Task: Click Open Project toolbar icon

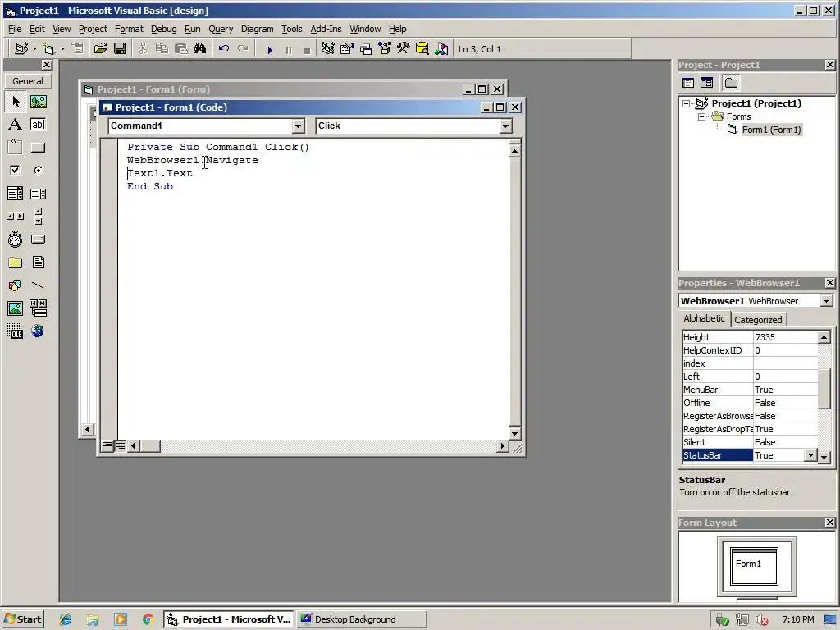Action: click(x=100, y=48)
